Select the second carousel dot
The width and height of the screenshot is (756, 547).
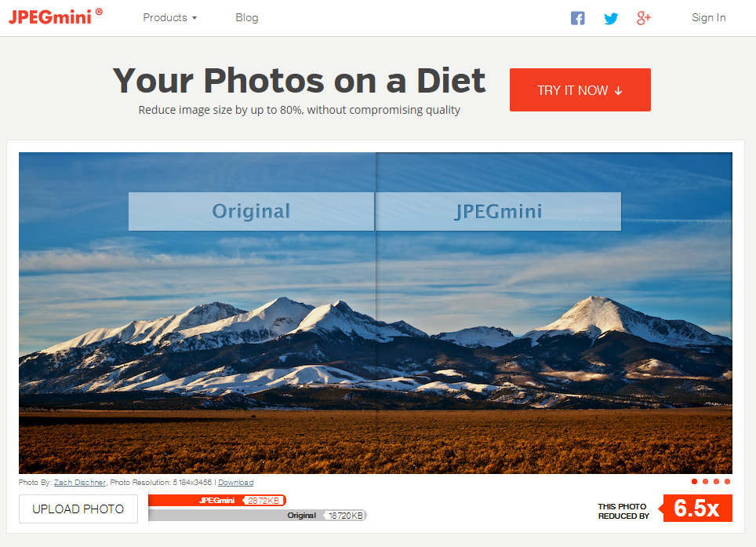point(705,481)
